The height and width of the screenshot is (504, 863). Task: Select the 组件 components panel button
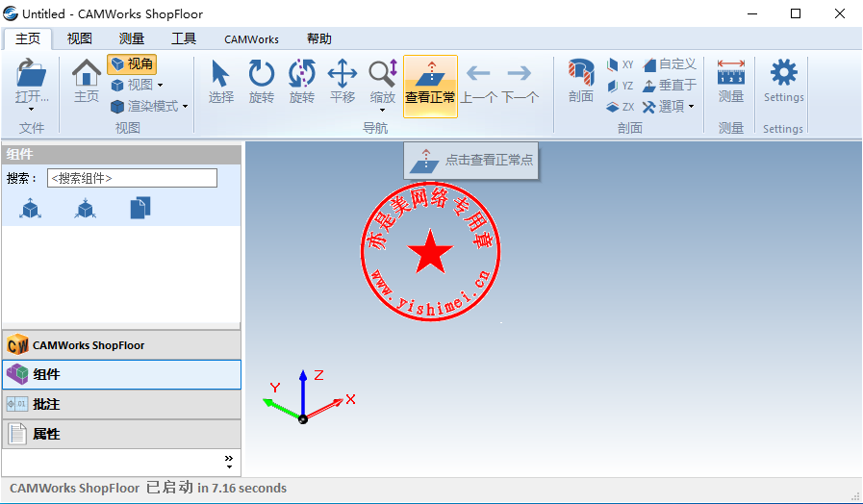pos(121,375)
